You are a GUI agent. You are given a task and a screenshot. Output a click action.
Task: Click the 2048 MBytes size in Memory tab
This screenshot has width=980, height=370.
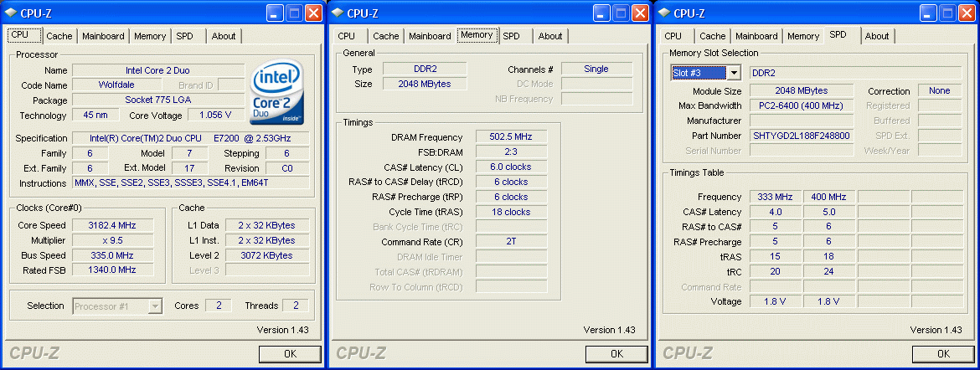(x=425, y=84)
